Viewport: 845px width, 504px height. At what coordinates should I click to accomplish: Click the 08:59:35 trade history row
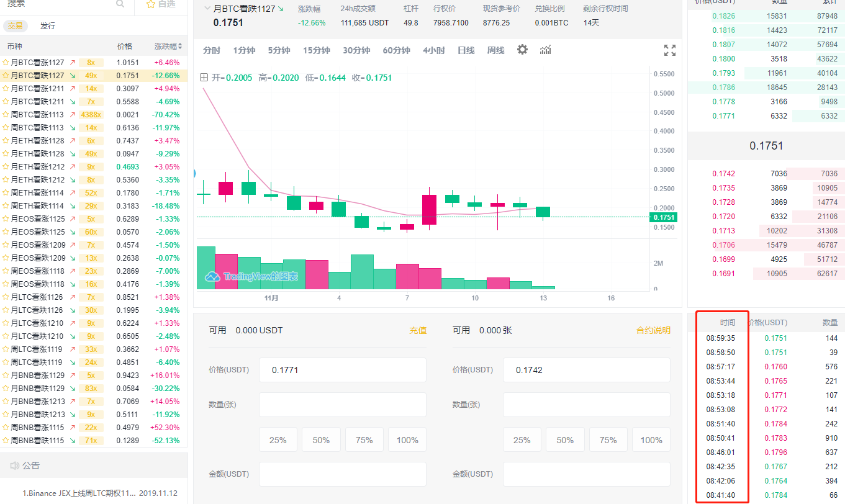pos(766,339)
